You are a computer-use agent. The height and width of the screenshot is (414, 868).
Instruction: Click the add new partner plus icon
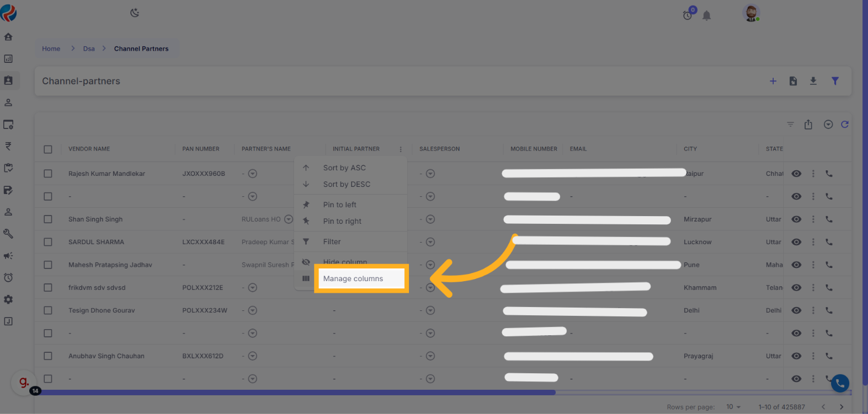tap(773, 81)
